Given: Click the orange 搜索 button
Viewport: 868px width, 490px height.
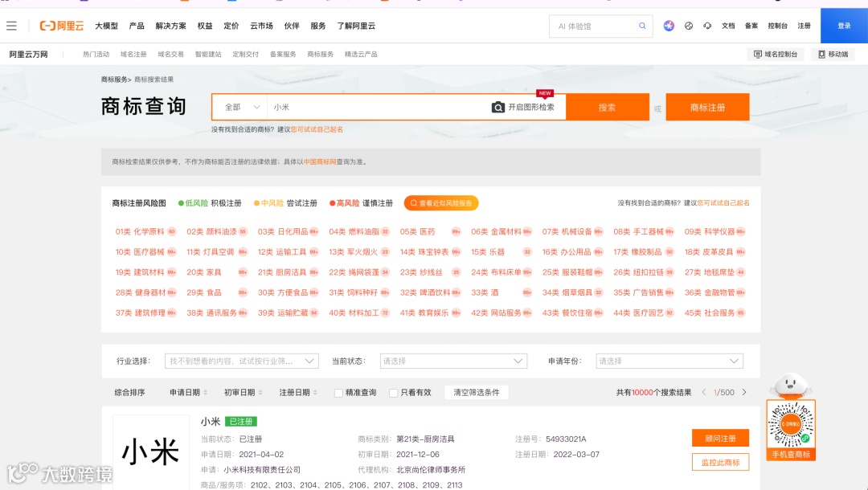Looking at the screenshot, I should click(x=608, y=107).
